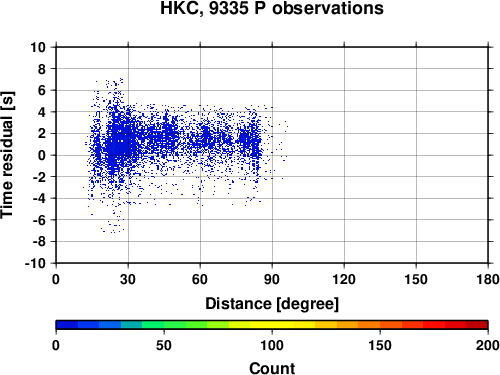
Task: Click the dark blue end of colorbar
Action: 67,325
